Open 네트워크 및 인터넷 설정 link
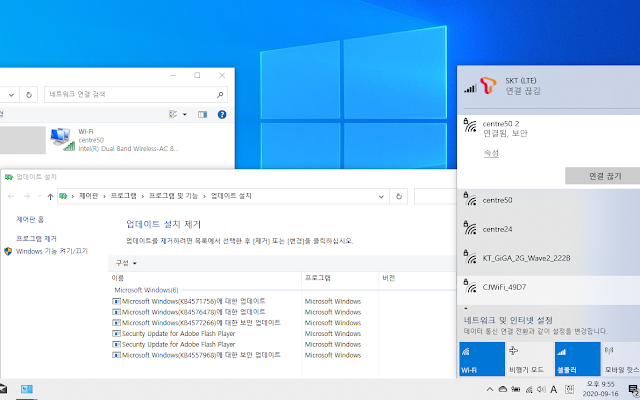640x400 pixels. pyautogui.click(x=508, y=320)
